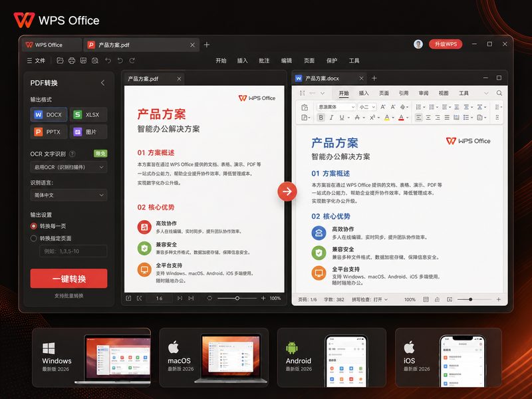Click the bullet list icon in docx ribbon

click(x=418, y=107)
